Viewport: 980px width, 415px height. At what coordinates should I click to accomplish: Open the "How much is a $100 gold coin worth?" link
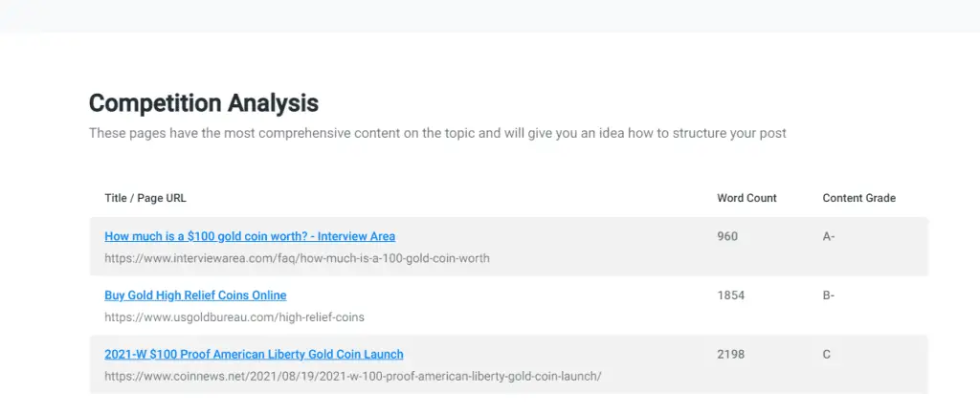[x=250, y=236]
